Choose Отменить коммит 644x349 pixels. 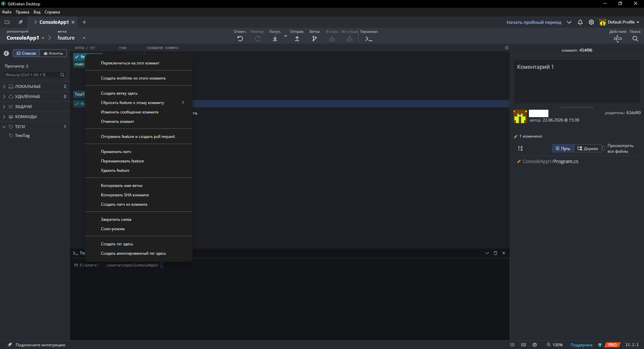(139, 121)
